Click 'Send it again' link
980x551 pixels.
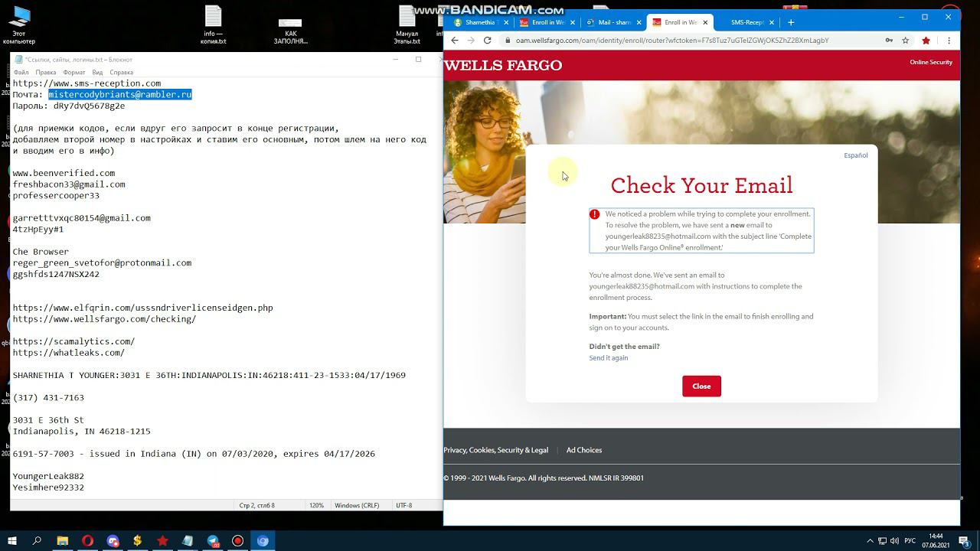pos(608,358)
